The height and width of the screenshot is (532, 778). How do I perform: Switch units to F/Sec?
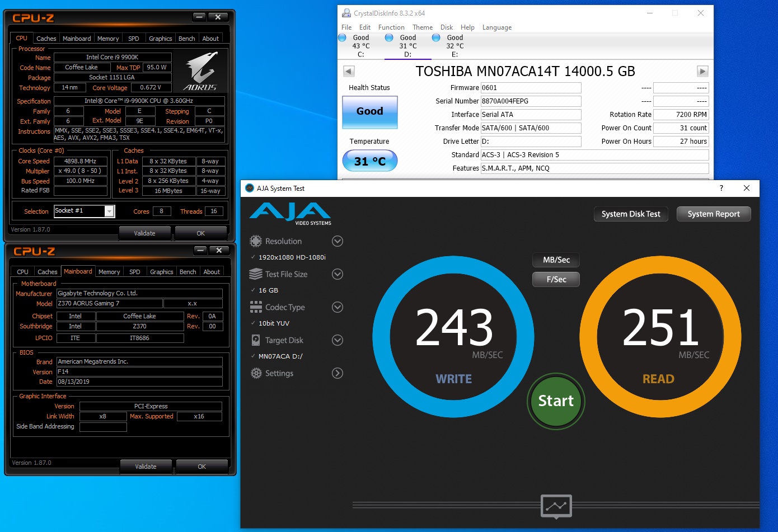[x=556, y=279]
